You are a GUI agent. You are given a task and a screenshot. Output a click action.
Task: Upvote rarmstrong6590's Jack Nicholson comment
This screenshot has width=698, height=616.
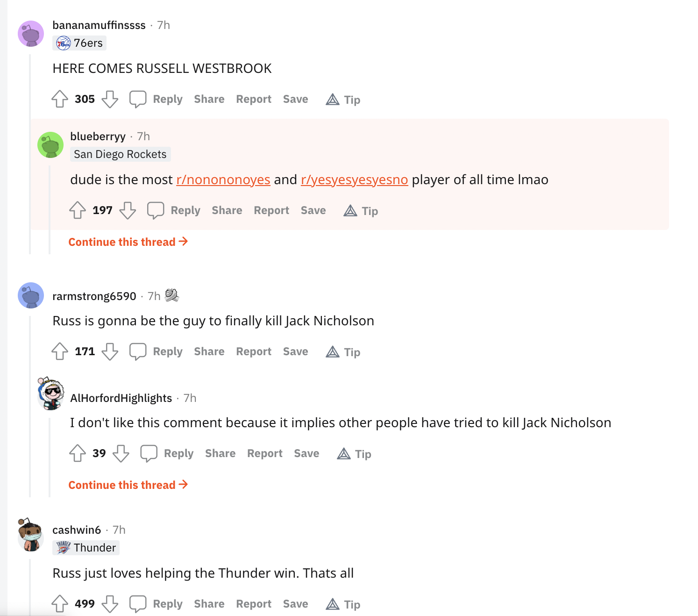60,351
